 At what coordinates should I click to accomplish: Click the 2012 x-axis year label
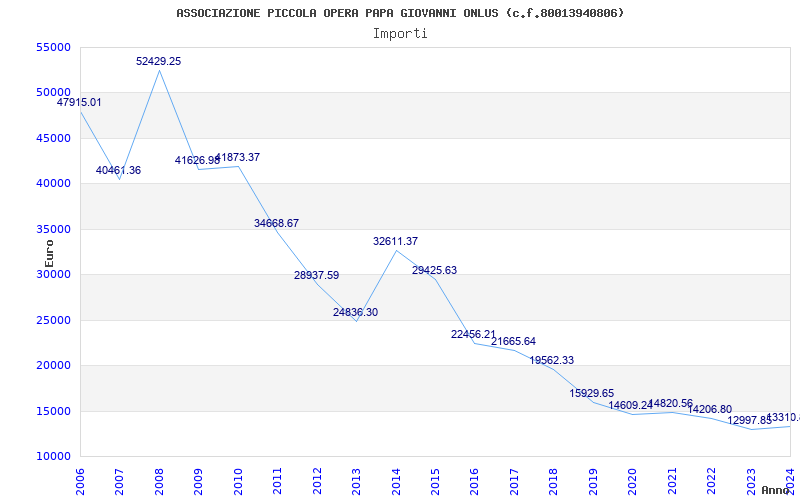point(317,482)
